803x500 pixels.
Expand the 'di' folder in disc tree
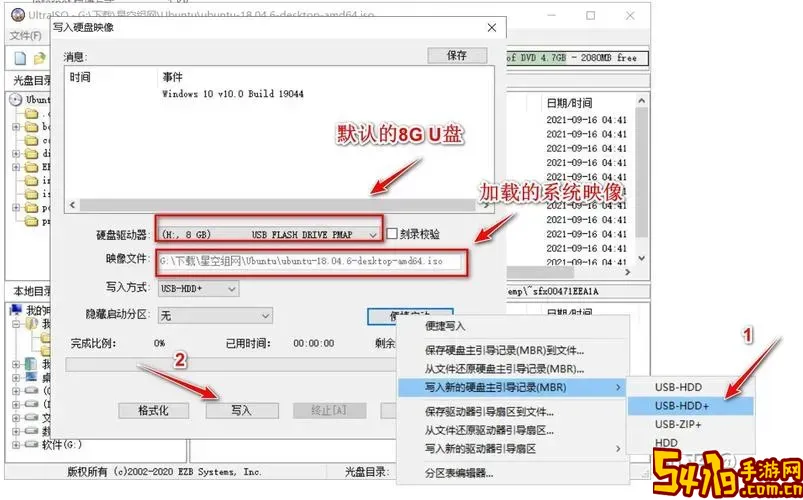16,154
